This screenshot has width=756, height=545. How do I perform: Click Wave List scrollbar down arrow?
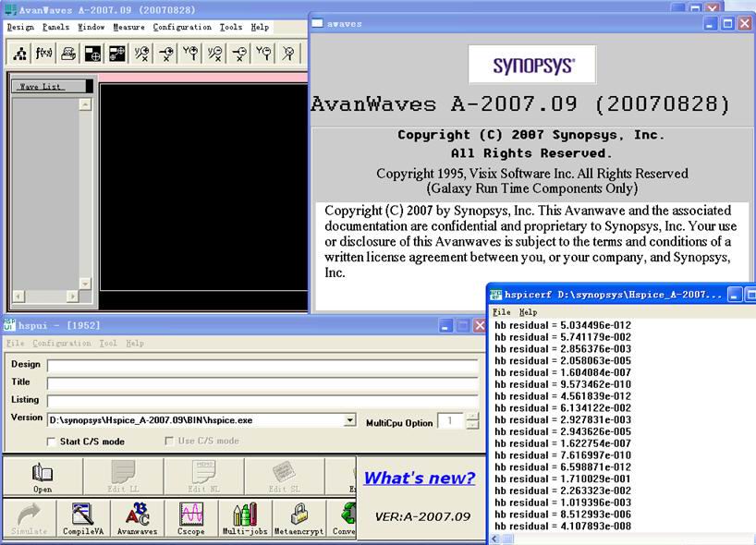[85, 284]
